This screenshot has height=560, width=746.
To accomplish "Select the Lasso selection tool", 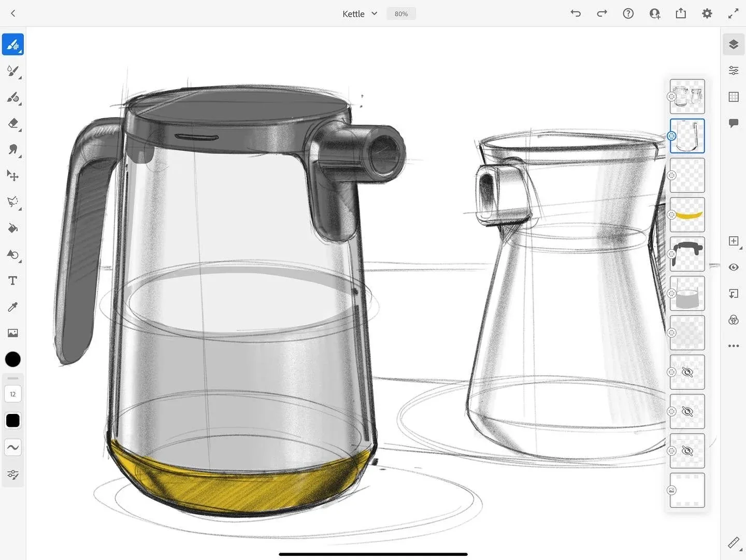I will (13, 202).
